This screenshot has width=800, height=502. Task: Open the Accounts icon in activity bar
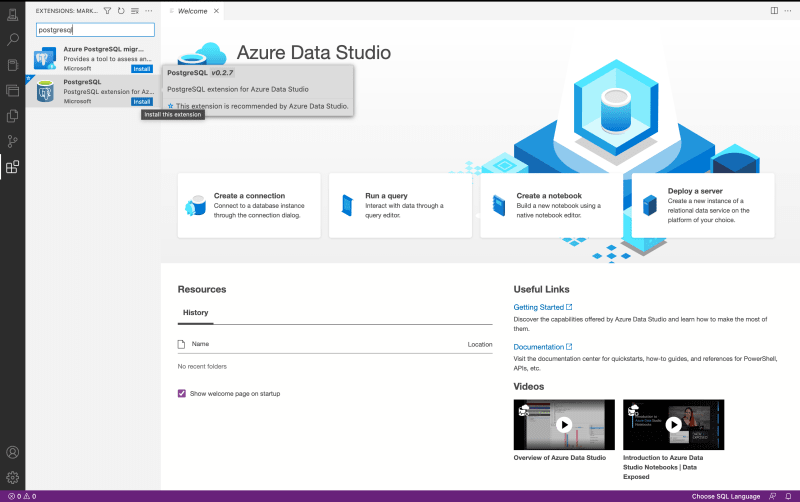coord(13,453)
